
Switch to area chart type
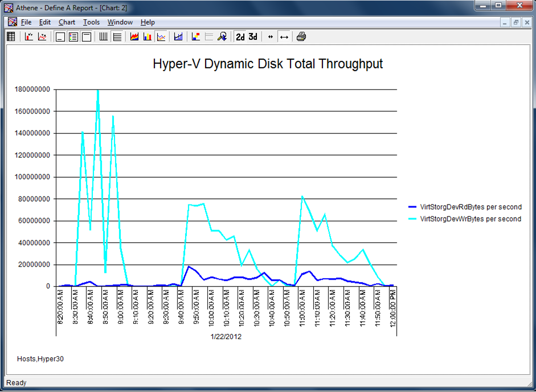point(134,36)
